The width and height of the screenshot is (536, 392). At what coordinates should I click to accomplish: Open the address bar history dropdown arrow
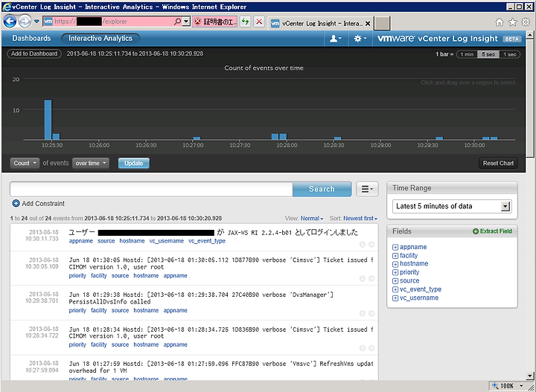[186, 22]
